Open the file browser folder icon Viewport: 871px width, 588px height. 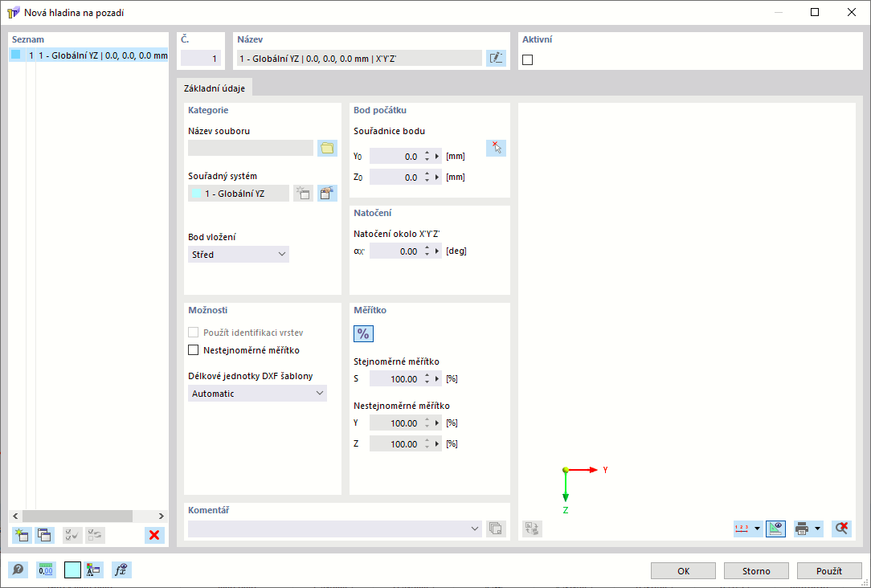pyautogui.click(x=327, y=148)
